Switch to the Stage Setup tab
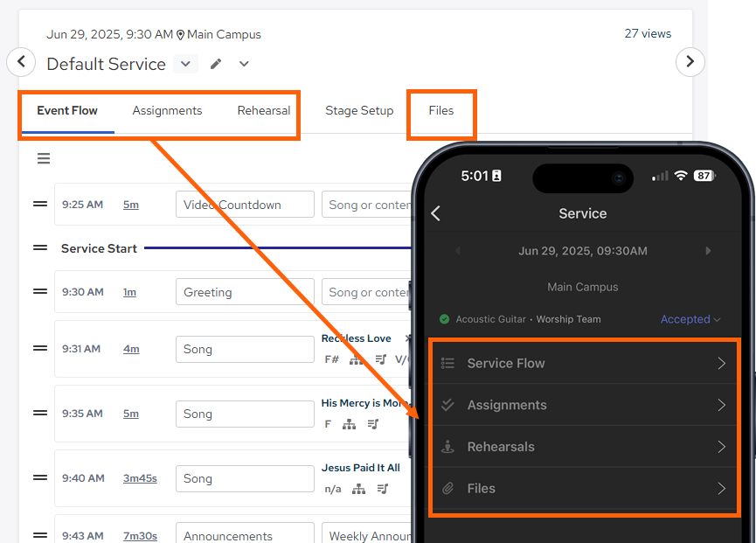This screenshot has width=756, height=543. 359,110
